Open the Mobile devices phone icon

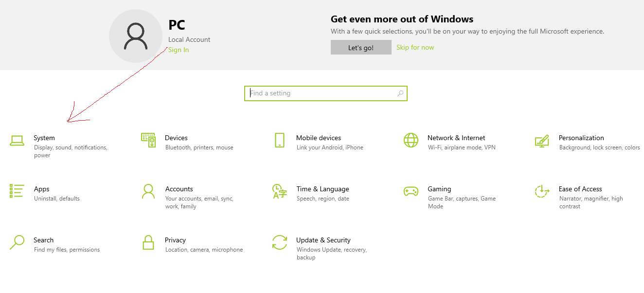(279, 140)
